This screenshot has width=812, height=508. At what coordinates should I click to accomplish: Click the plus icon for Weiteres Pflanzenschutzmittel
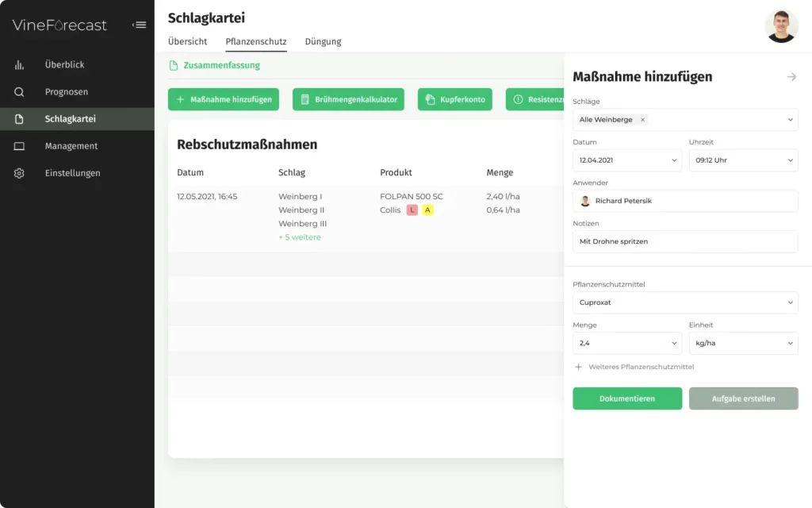[x=578, y=367]
